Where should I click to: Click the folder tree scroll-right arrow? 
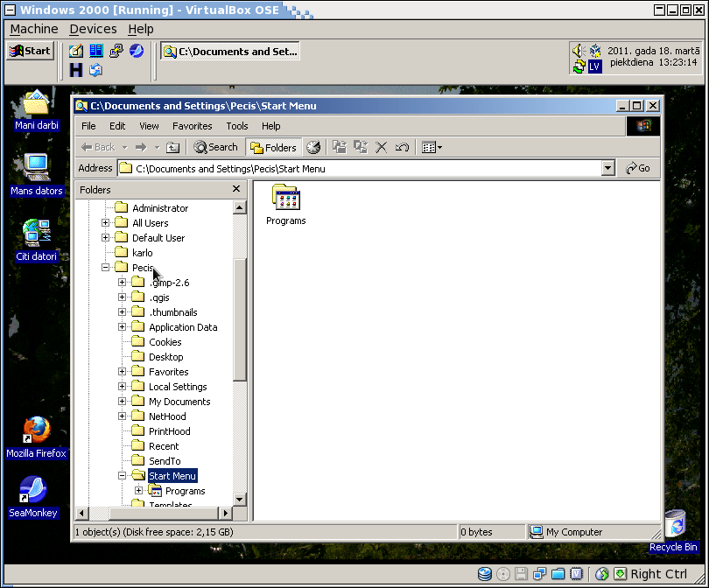click(225, 513)
